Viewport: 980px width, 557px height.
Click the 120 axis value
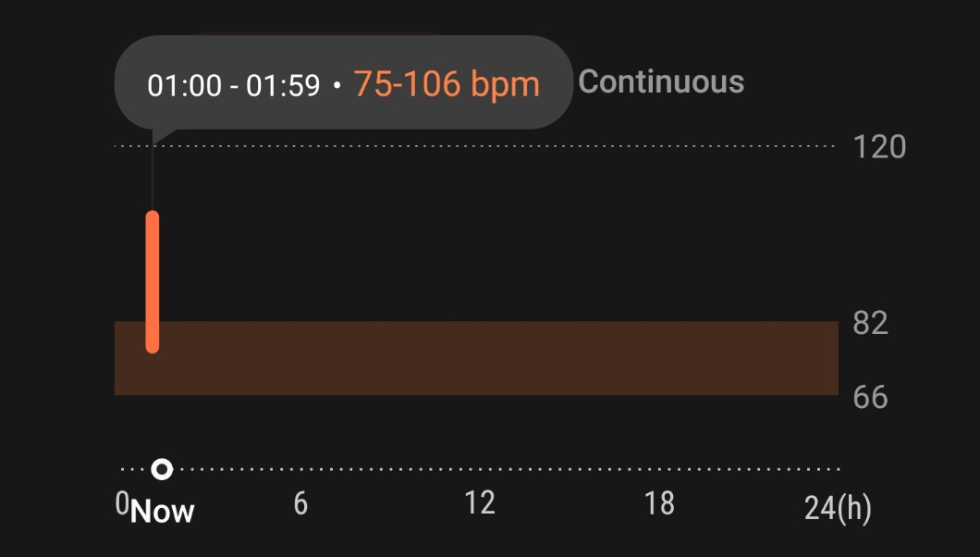[879, 147]
